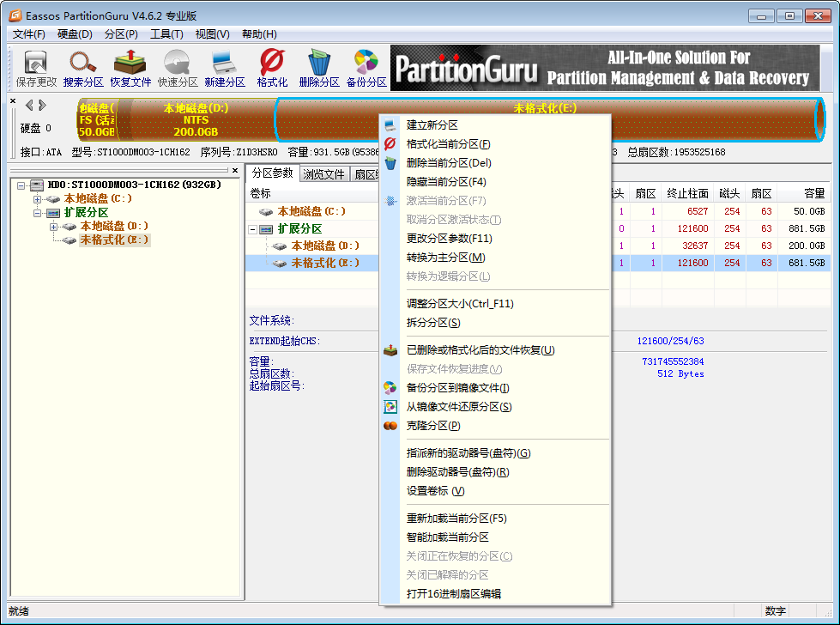
Task: Close the left tree panel
Action: pos(234,171)
